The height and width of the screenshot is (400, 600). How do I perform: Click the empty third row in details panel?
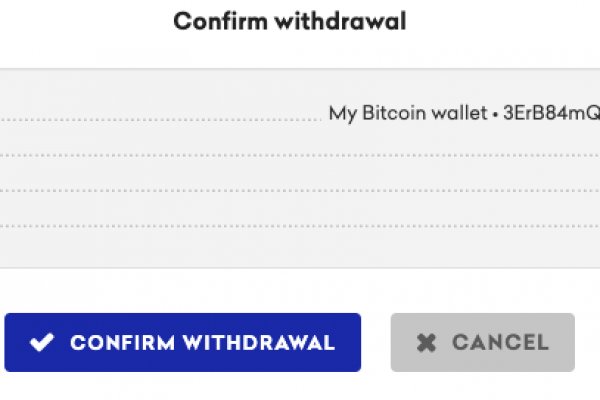300,174
